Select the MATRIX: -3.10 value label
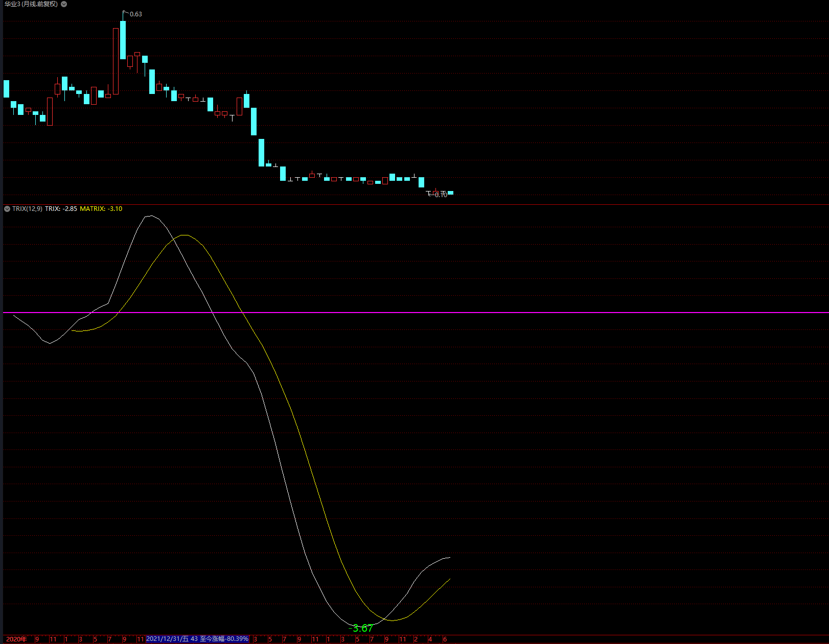The height and width of the screenshot is (644, 829). pos(101,209)
